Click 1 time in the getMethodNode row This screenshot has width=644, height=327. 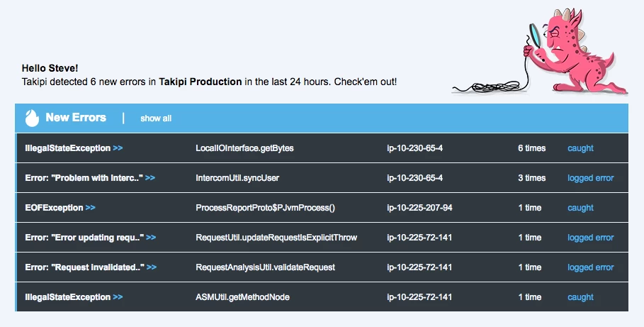pyautogui.click(x=530, y=297)
